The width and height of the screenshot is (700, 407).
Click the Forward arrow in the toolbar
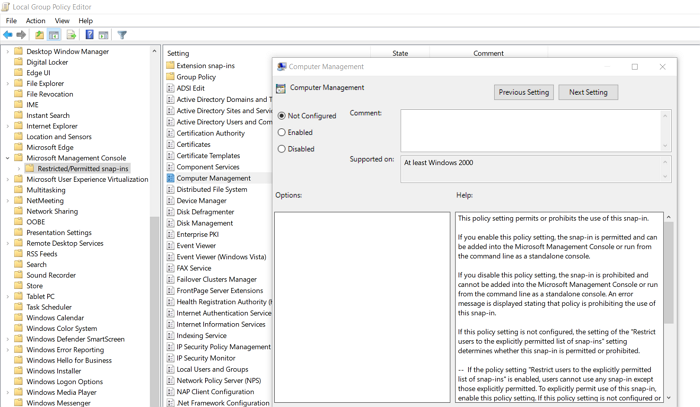coord(22,35)
